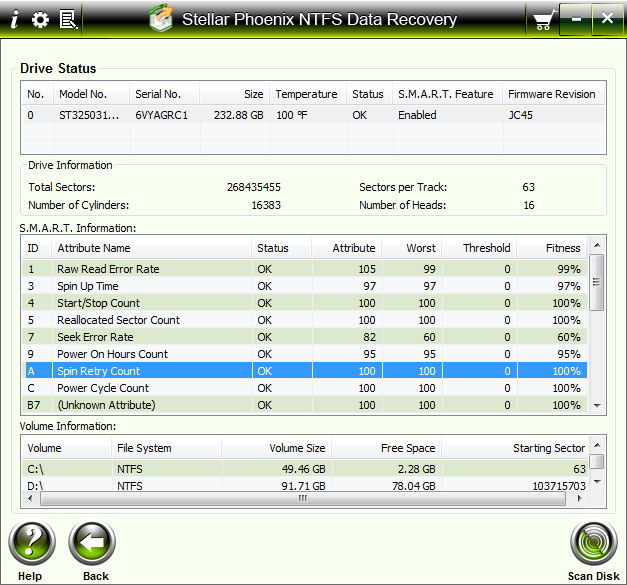Click the Model No. column header
The height and width of the screenshot is (585, 627).
tap(92, 94)
